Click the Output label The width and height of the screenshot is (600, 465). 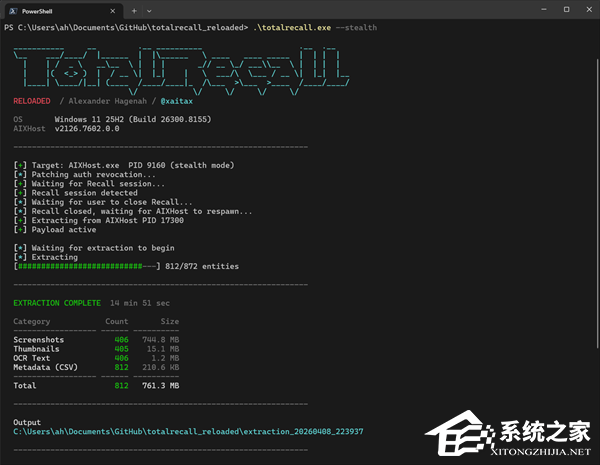[27, 423]
